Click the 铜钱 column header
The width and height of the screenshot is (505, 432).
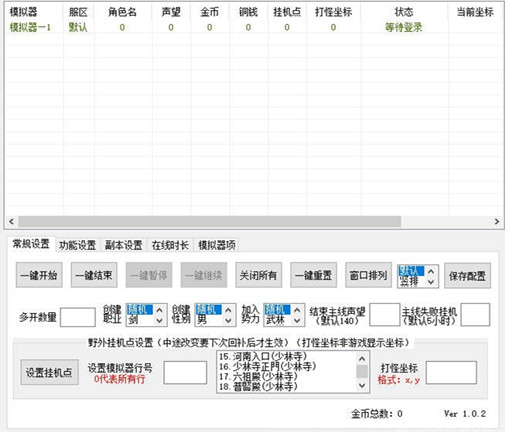tap(248, 12)
